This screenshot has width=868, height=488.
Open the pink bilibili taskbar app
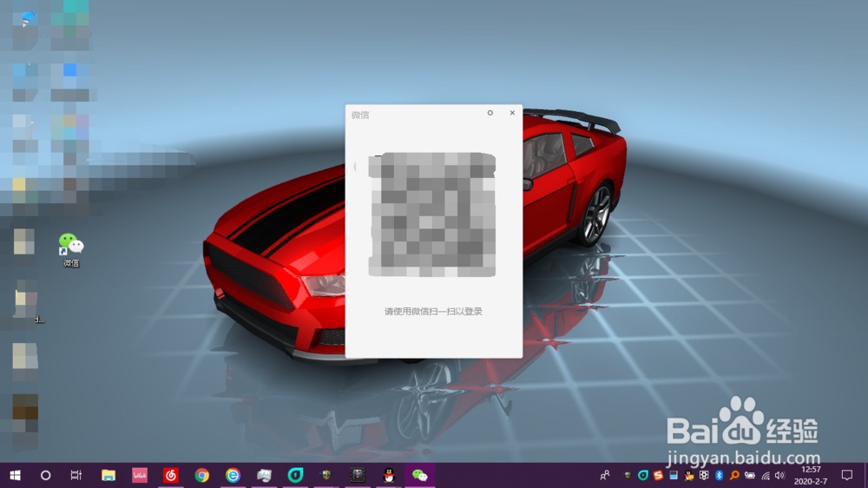[x=140, y=475]
